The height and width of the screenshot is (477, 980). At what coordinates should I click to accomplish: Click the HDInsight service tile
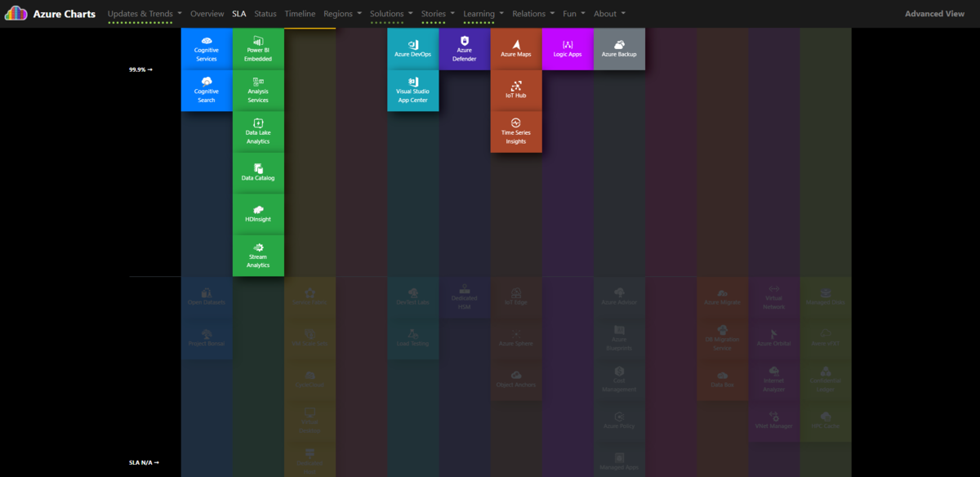258,214
